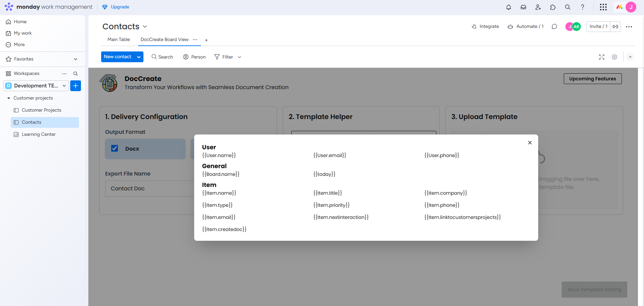Click the Export File Name input field
Viewport: 644px width, 306px height.
[x=149, y=189]
